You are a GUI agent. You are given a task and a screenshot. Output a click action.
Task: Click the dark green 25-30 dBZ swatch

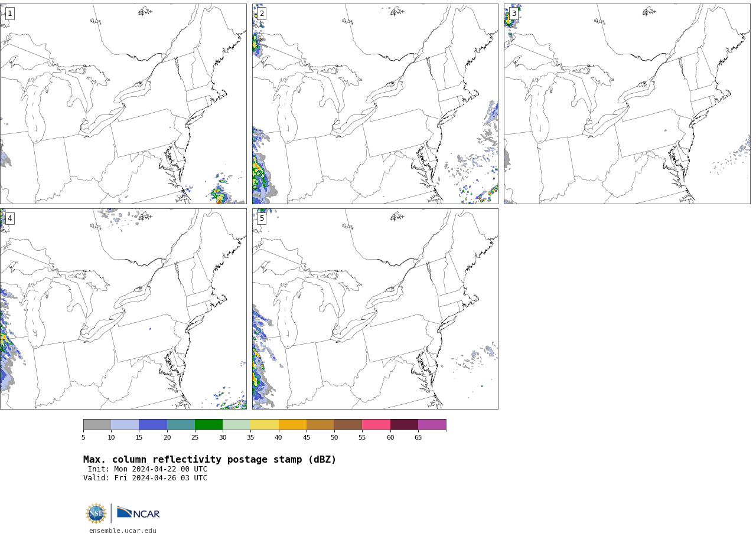tap(208, 425)
